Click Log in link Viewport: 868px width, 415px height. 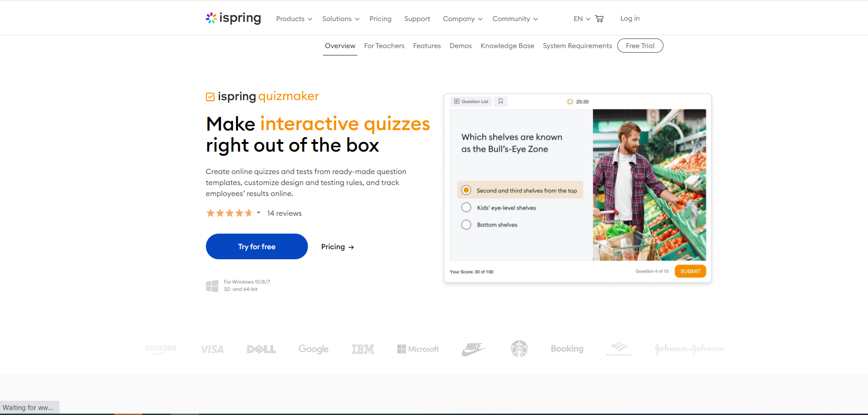pos(630,18)
